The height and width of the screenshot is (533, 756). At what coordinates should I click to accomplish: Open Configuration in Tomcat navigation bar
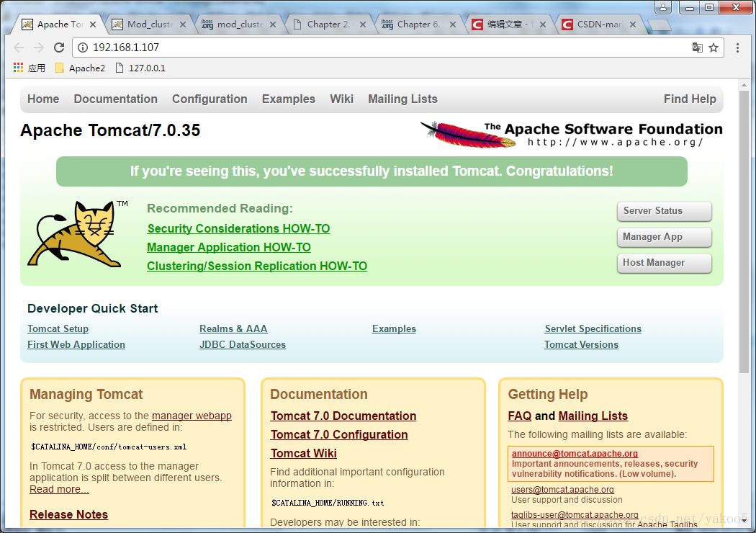point(210,99)
